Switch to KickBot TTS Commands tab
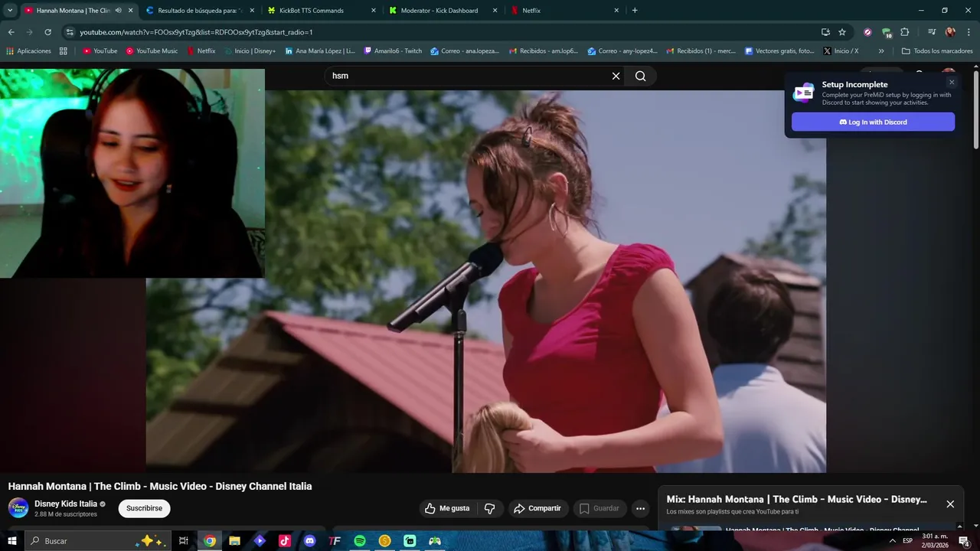This screenshot has height=551, width=980. (x=320, y=11)
